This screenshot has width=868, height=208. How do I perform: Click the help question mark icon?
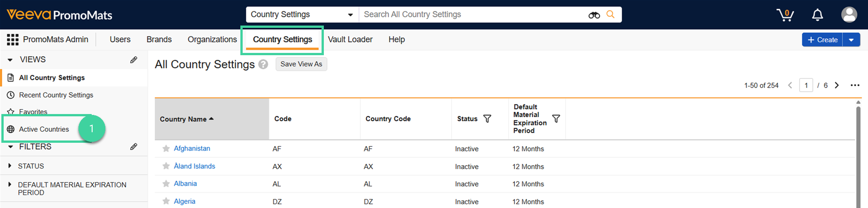[263, 64]
